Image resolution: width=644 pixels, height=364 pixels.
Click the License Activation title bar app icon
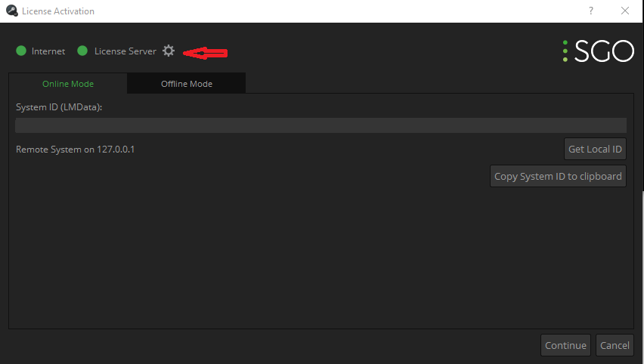click(x=11, y=11)
